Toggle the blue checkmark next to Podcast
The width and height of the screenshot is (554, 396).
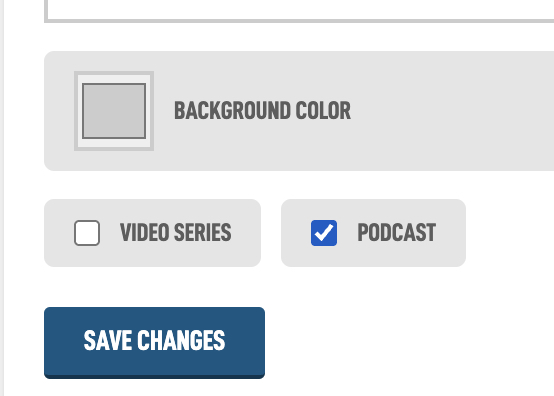coord(324,233)
